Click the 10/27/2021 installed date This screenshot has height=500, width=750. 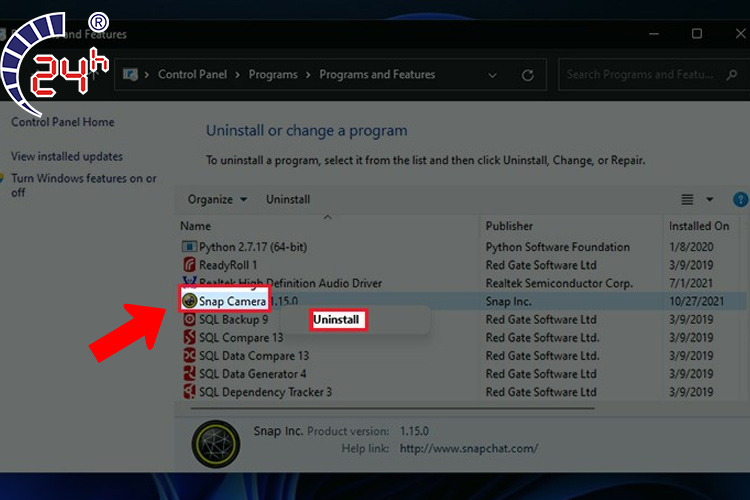[696, 301]
